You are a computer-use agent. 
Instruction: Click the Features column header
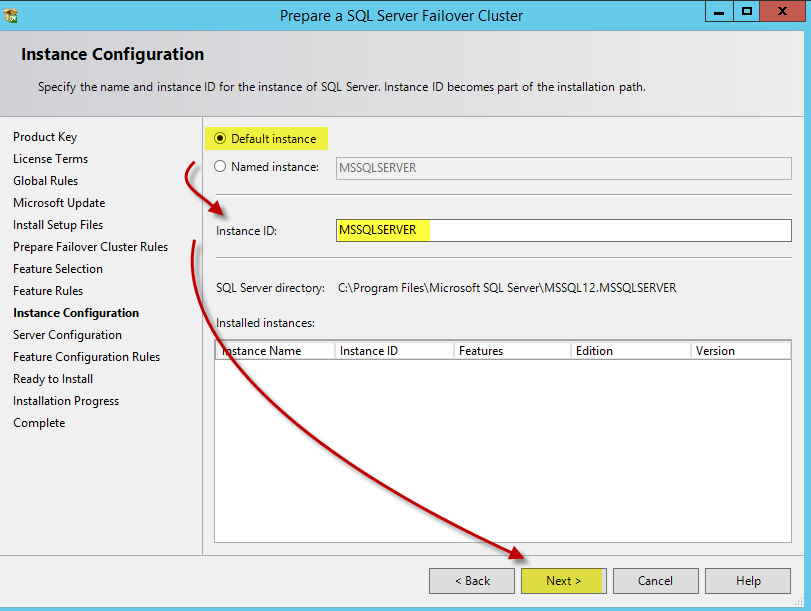(x=512, y=351)
